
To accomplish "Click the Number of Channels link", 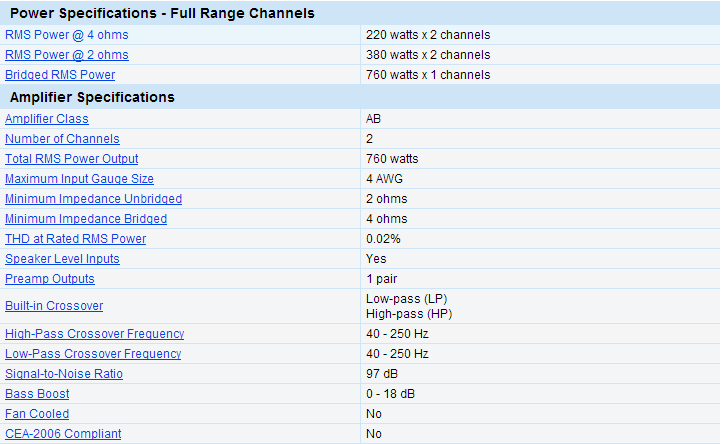I will (62, 139).
